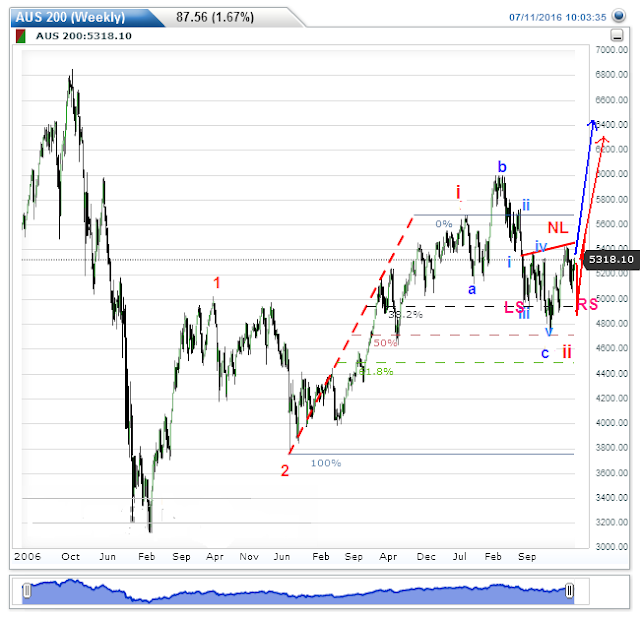Click the 61.8% Fibonacci level label
The height and width of the screenshot is (617, 640).
pos(376,371)
